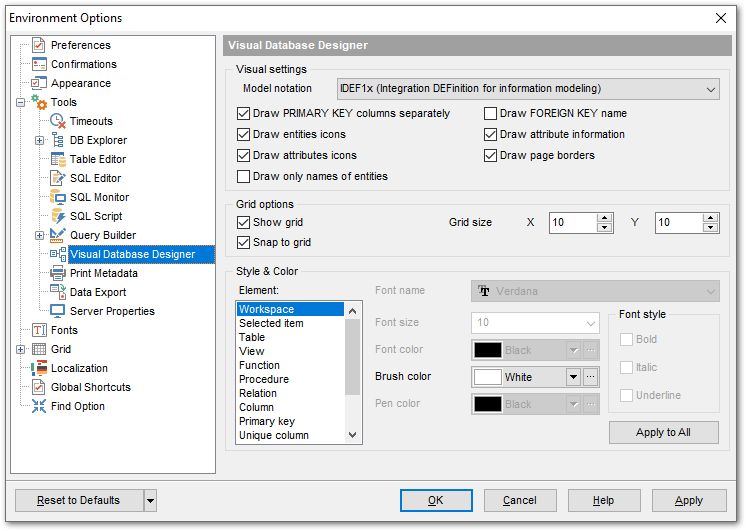The image size is (746, 531).
Task: Expand the Grid tree node
Action: point(20,350)
